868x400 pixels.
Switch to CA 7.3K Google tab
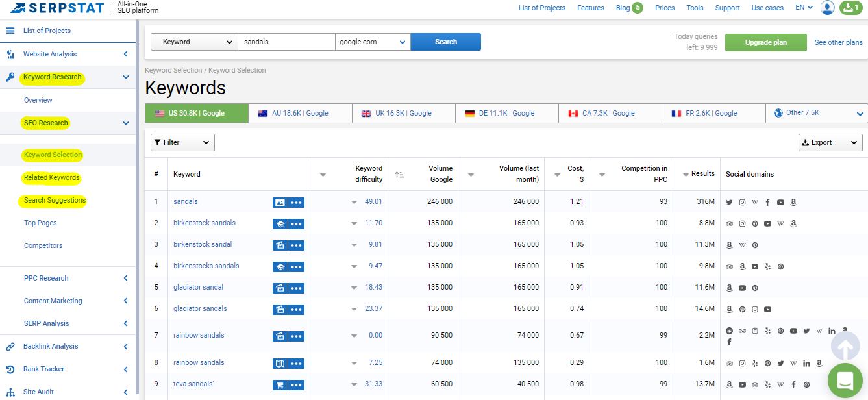[610, 113]
